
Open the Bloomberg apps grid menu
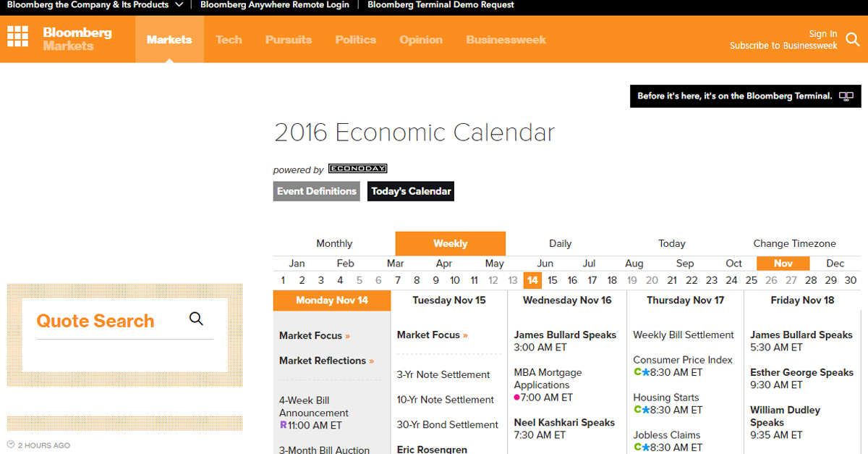pyautogui.click(x=17, y=36)
